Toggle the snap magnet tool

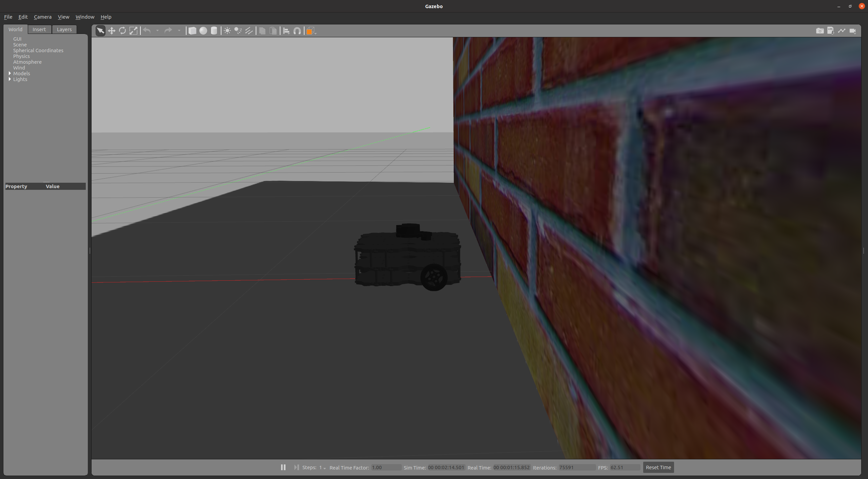coord(297,31)
